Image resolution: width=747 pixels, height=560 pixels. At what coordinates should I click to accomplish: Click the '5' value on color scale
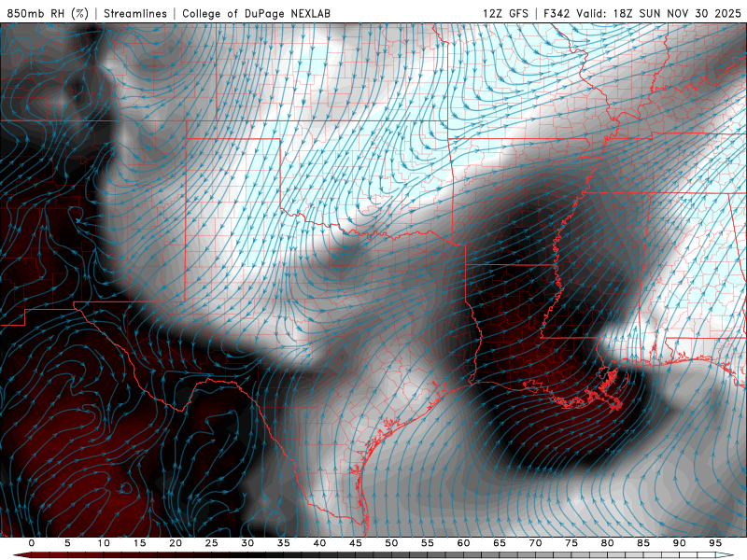(67, 543)
